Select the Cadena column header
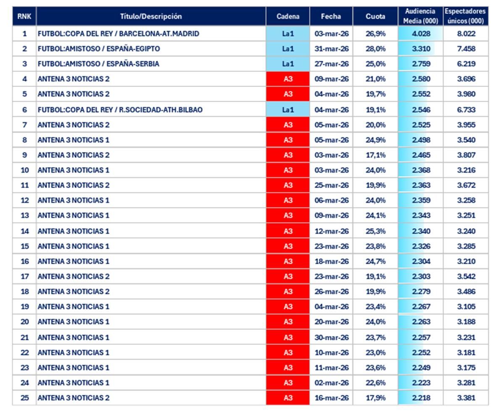 (288, 16)
